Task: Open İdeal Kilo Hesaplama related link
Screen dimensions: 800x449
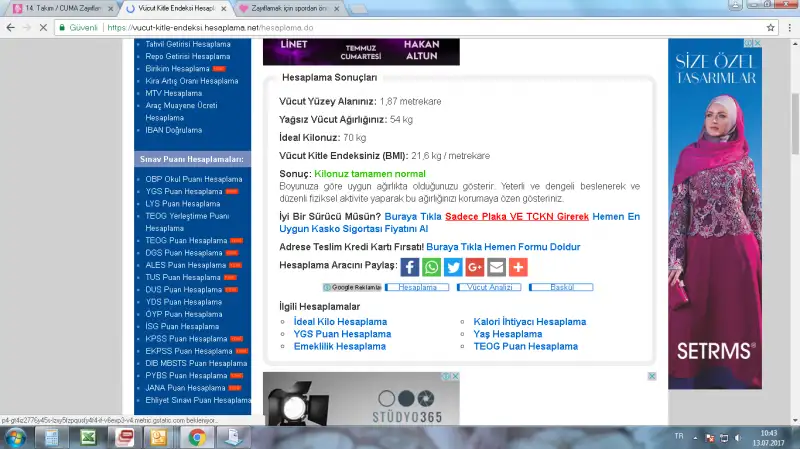Action: (x=340, y=322)
